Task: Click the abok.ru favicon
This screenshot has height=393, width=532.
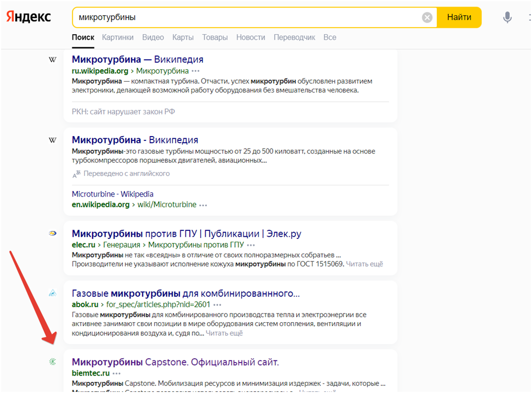Action: [x=53, y=293]
